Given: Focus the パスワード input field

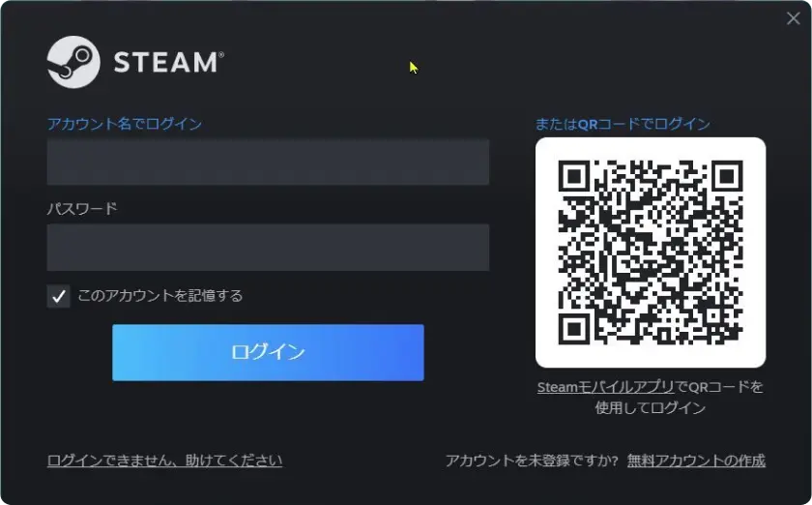Looking at the screenshot, I should [x=268, y=248].
